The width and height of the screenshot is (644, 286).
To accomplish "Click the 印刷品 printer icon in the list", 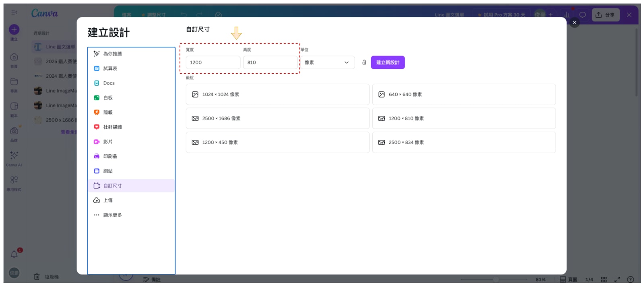I will (97, 156).
